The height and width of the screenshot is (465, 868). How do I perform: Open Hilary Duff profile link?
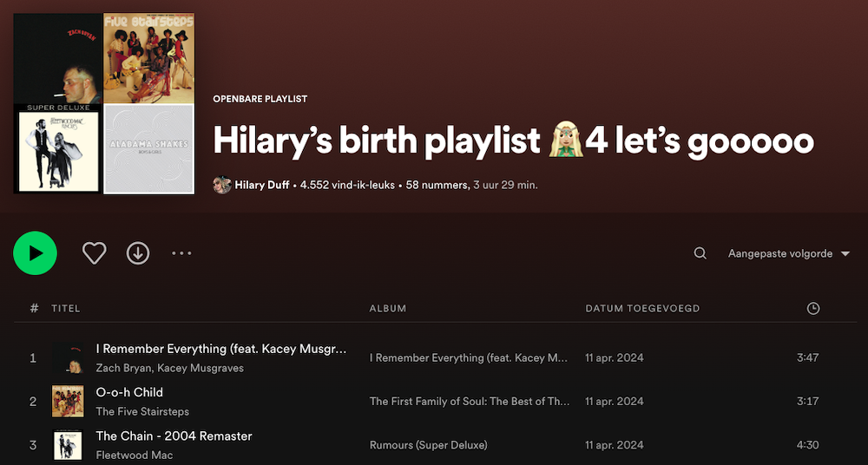tap(262, 185)
